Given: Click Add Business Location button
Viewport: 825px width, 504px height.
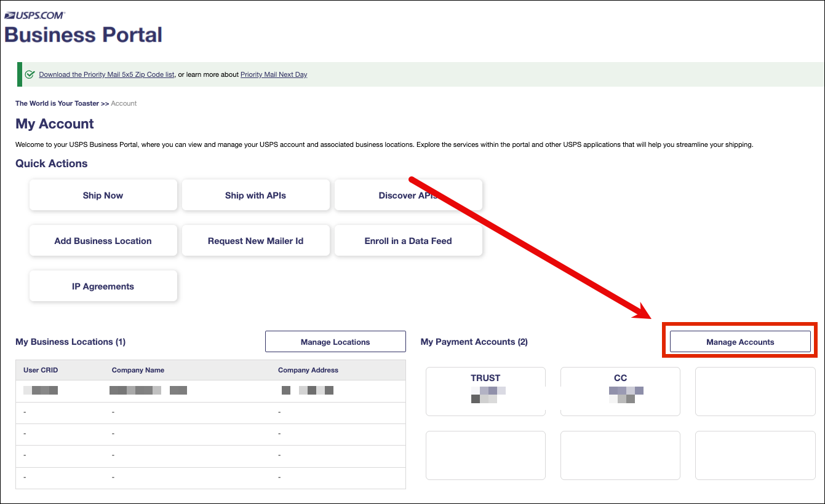Looking at the screenshot, I should click(103, 241).
